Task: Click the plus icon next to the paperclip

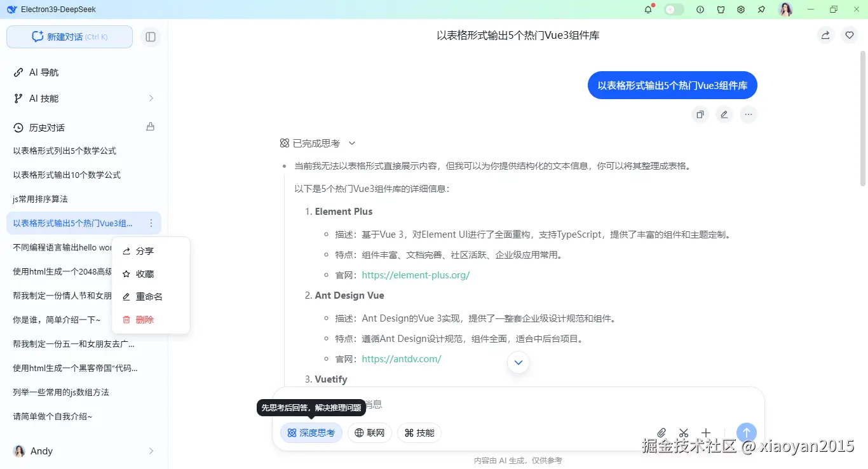Action: pyautogui.click(x=705, y=432)
